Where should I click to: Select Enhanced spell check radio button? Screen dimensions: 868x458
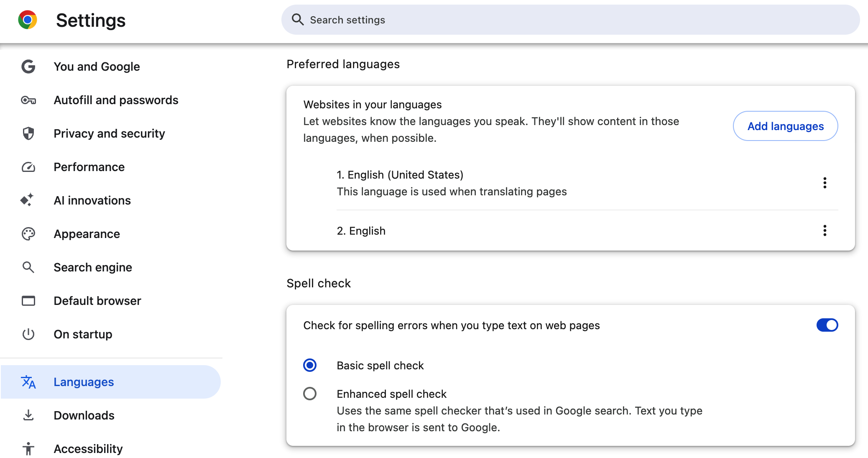(x=310, y=394)
